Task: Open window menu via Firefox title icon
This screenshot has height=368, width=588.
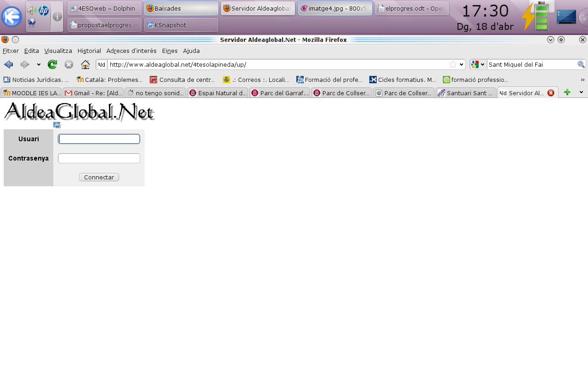Action: click(x=5, y=40)
